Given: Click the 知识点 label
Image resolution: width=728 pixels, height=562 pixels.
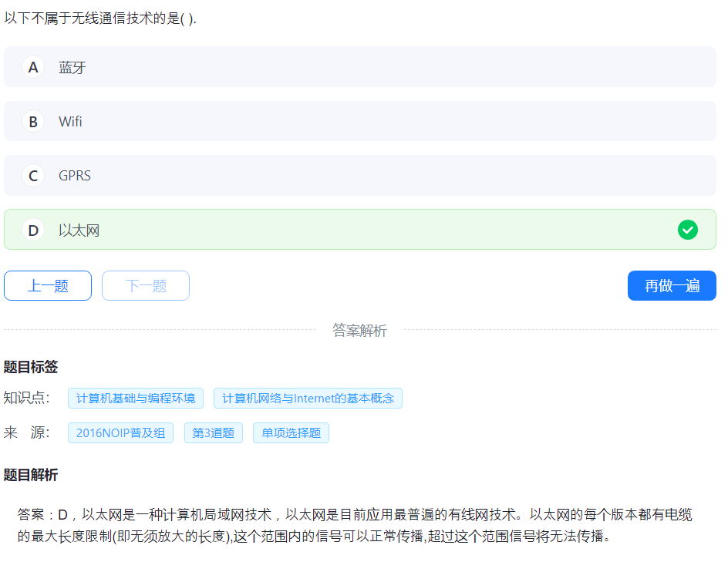Looking at the screenshot, I should [26, 398].
